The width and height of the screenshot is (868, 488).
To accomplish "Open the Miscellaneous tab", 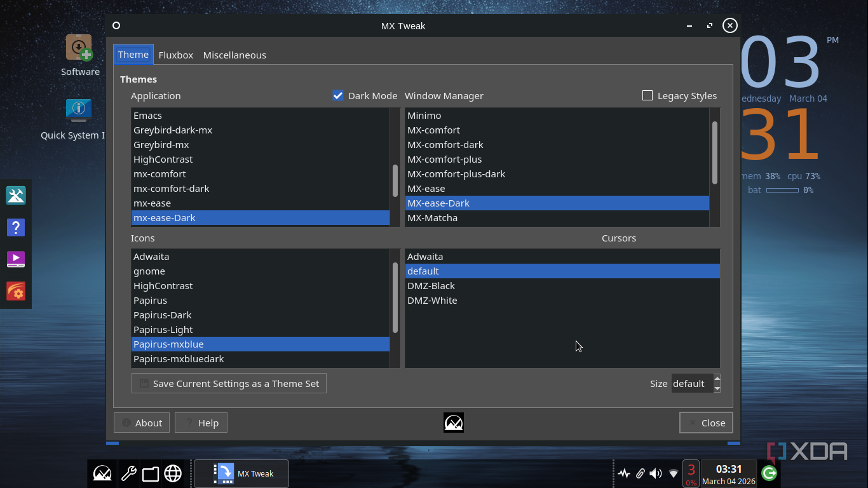I will click(x=234, y=55).
